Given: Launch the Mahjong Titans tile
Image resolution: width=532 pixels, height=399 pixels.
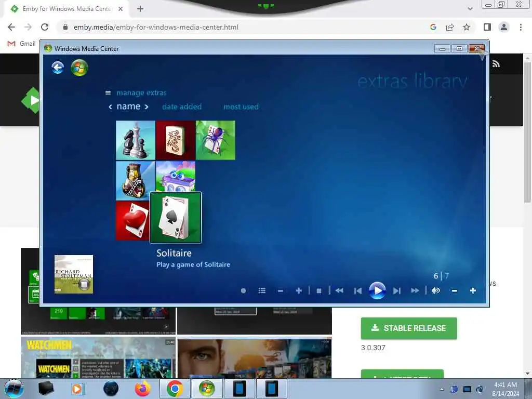Looking at the screenshot, I should click(176, 140).
